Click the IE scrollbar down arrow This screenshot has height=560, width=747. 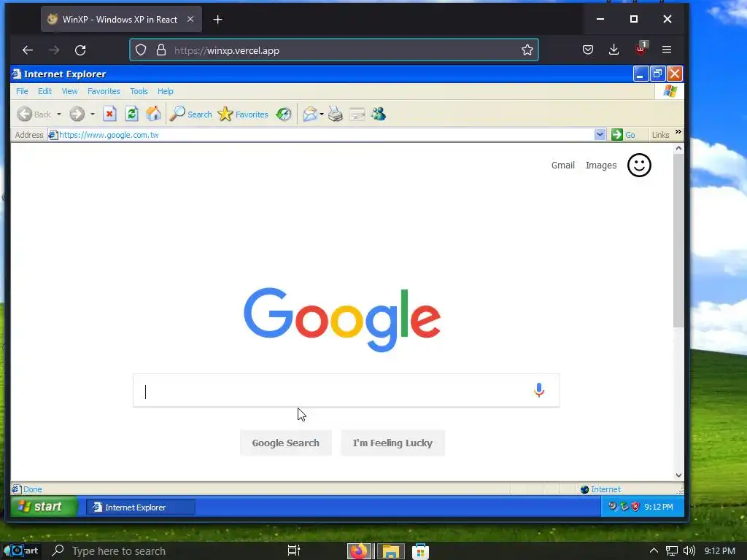(678, 475)
